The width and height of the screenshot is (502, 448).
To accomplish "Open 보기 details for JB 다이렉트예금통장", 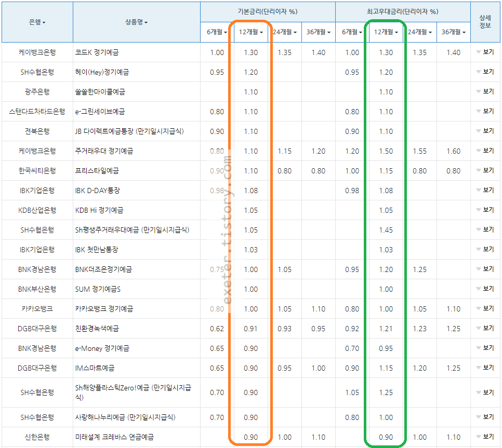I will [485, 131].
